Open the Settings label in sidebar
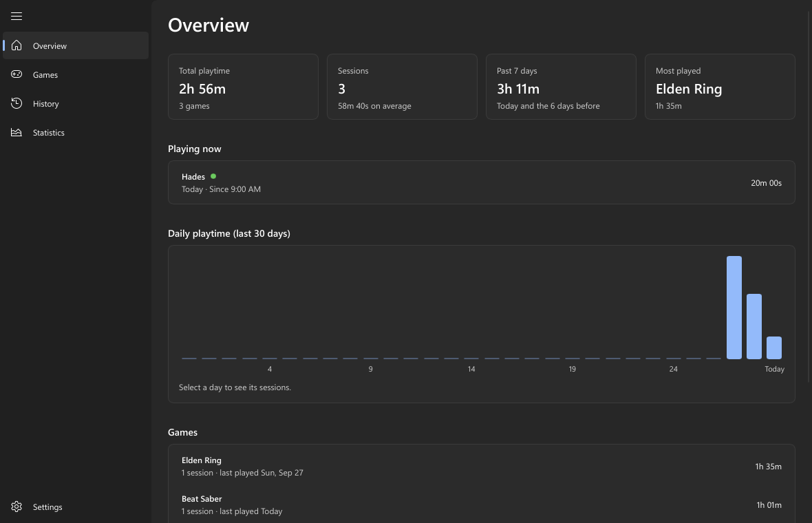The height and width of the screenshot is (523, 812). pos(47,507)
